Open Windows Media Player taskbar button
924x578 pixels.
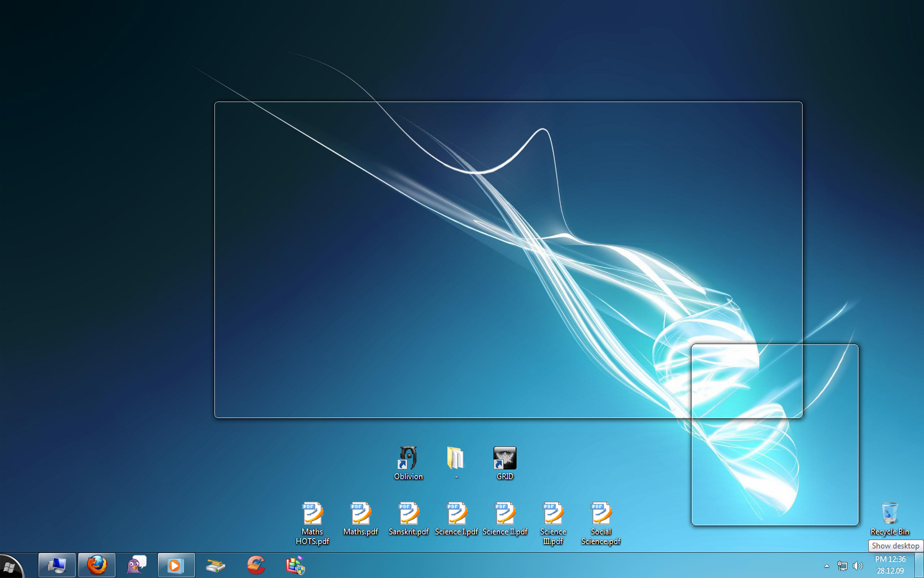click(x=176, y=565)
